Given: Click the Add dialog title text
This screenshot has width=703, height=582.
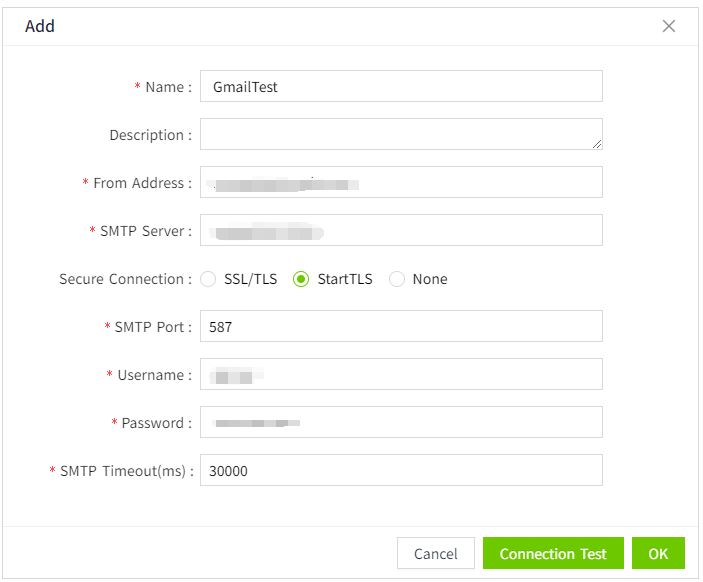Looking at the screenshot, I should point(40,26).
